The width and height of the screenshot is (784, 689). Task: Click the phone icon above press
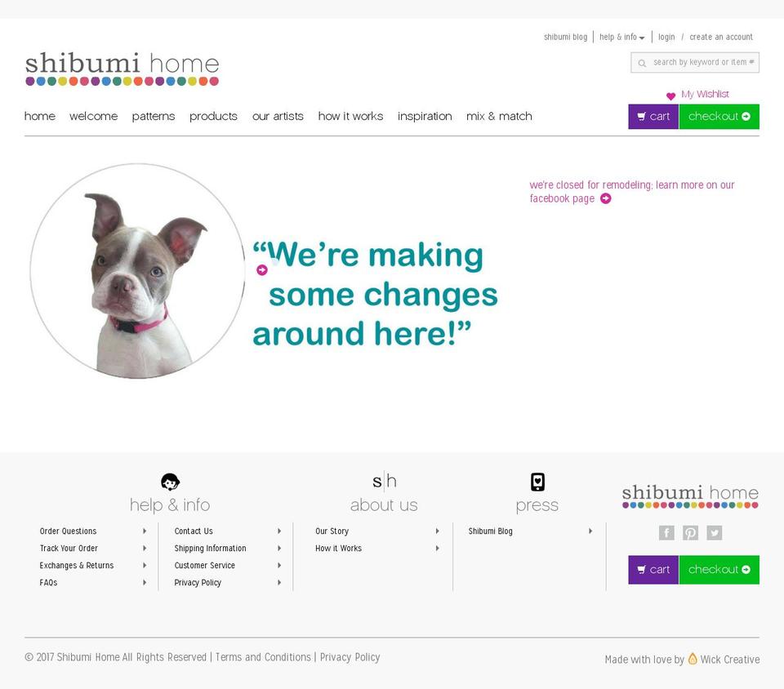(x=537, y=482)
